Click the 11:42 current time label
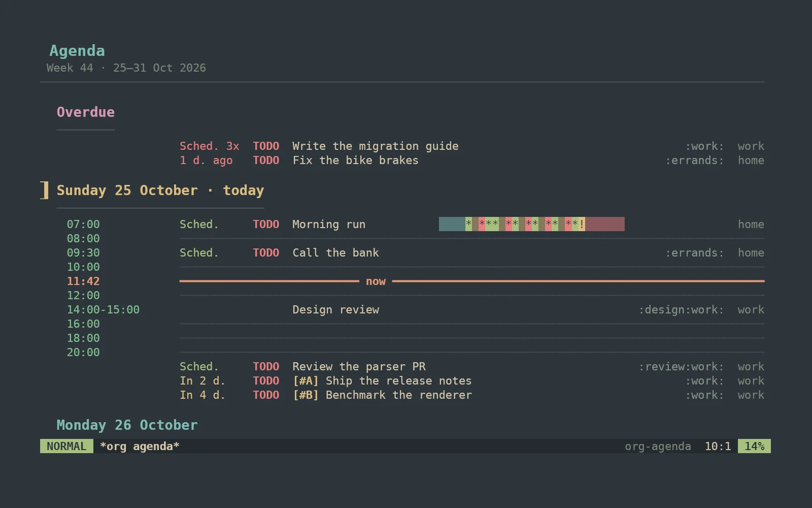The width and height of the screenshot is (812, 508). tap(83, 281)
